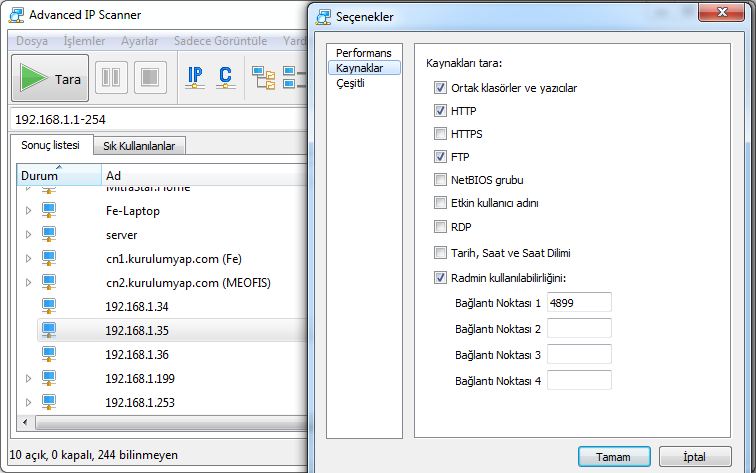Screen dimensions: 756x473
Task: Cancel options with İptal button
Action: pos(695,457)
